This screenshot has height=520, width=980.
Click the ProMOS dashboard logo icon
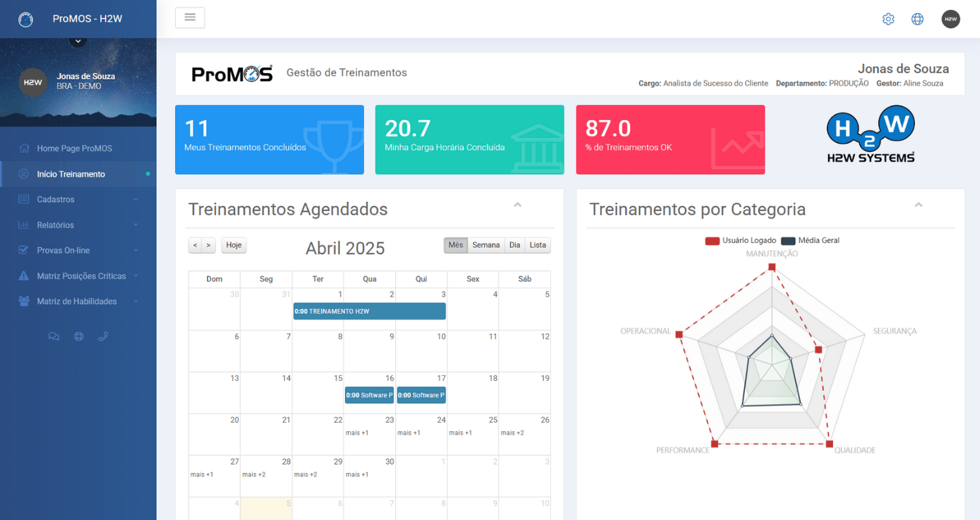tap(25, 19)
